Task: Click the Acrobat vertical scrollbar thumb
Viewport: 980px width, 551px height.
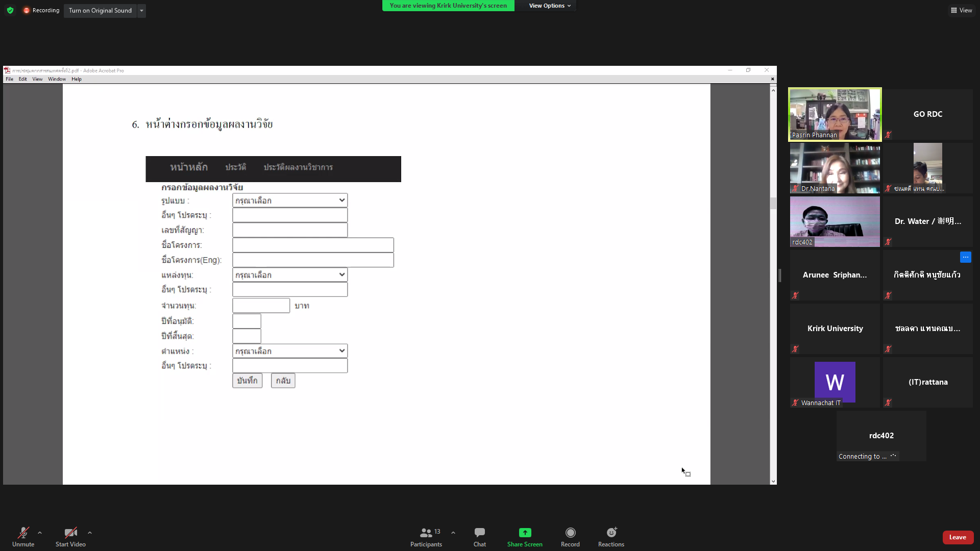Action: [x=773, y=203]
